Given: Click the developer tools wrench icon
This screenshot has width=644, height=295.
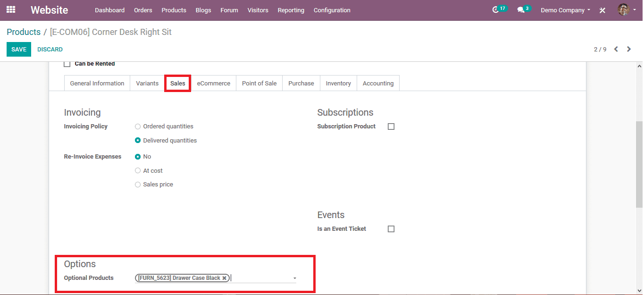Looking at the screenshot, I should 602,10.
